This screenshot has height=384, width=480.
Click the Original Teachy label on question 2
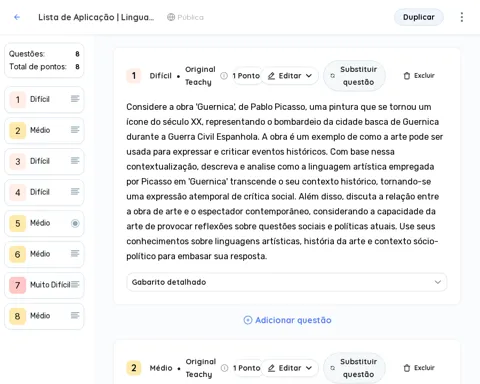[x=201, y=368]
